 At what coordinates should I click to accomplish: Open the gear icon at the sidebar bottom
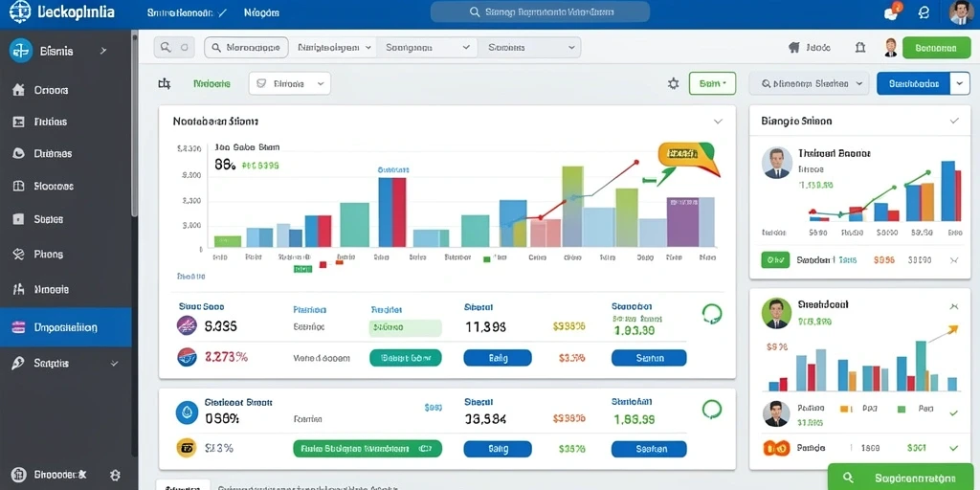coord(115,475)
